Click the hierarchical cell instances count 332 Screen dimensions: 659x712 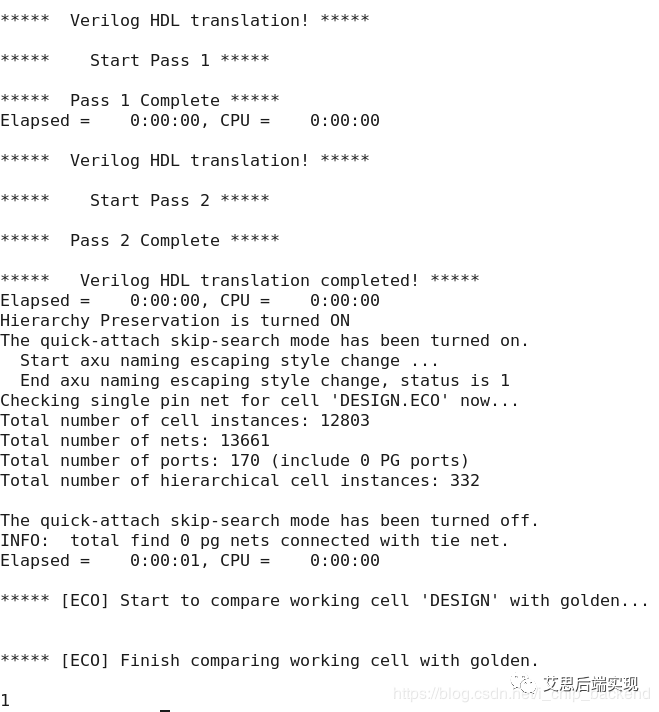point(465,480)
